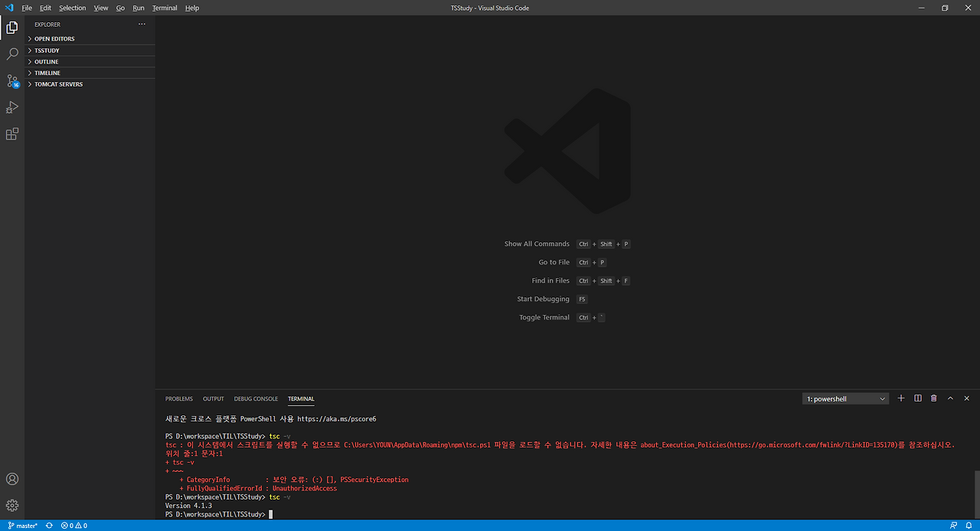Image resolution: width=980 pixels, height=531 pixels.
Task: Create a new terminal instance
Action: pyautogui.click(x=900, y=398)
